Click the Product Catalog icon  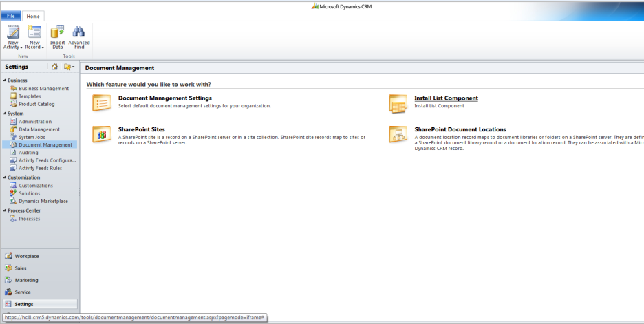[x=13, y=104]
